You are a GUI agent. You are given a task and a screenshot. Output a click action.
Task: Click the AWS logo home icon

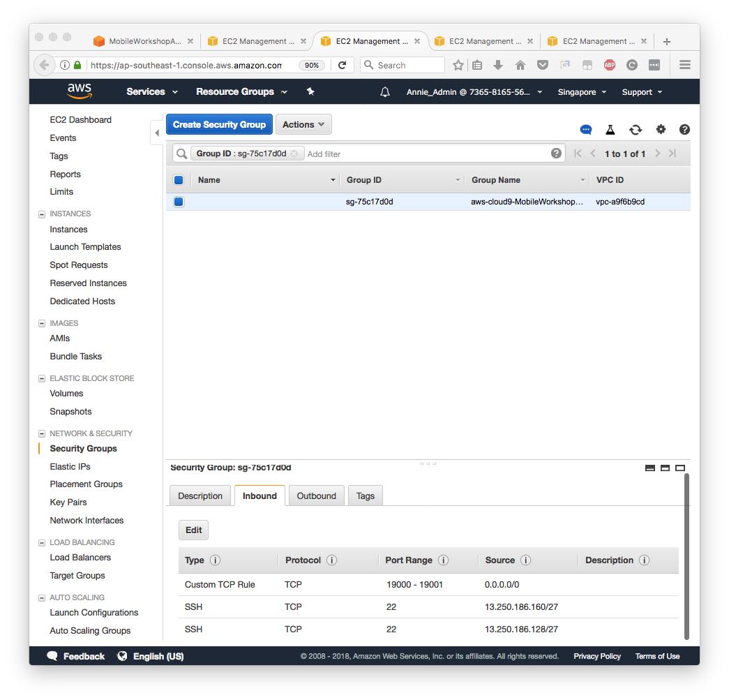click(x=80, y=91)
